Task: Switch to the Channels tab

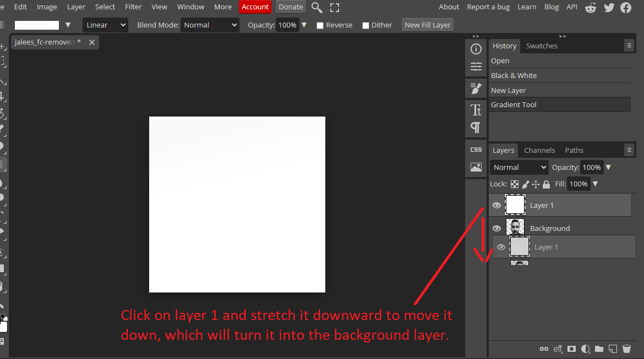Action: [539, 150]
